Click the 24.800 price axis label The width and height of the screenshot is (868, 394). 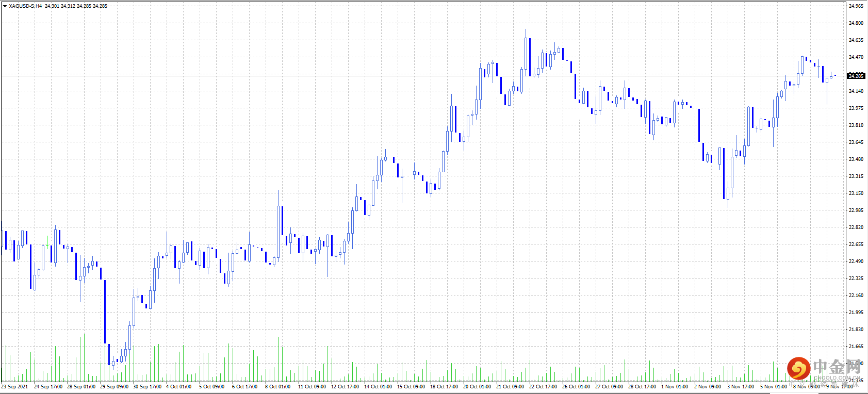[856, 23]
